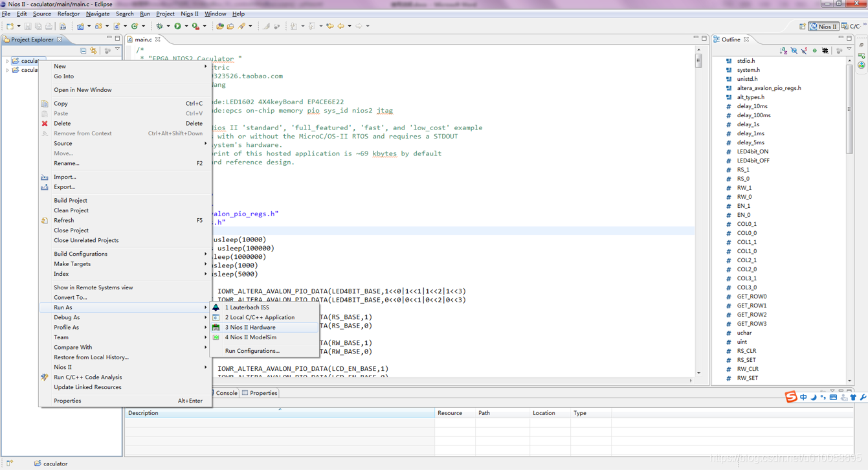The height and width of the screenshot is (470, 868).
Task: Click the Back navigation arrow icon
Action: click(341, 27)
